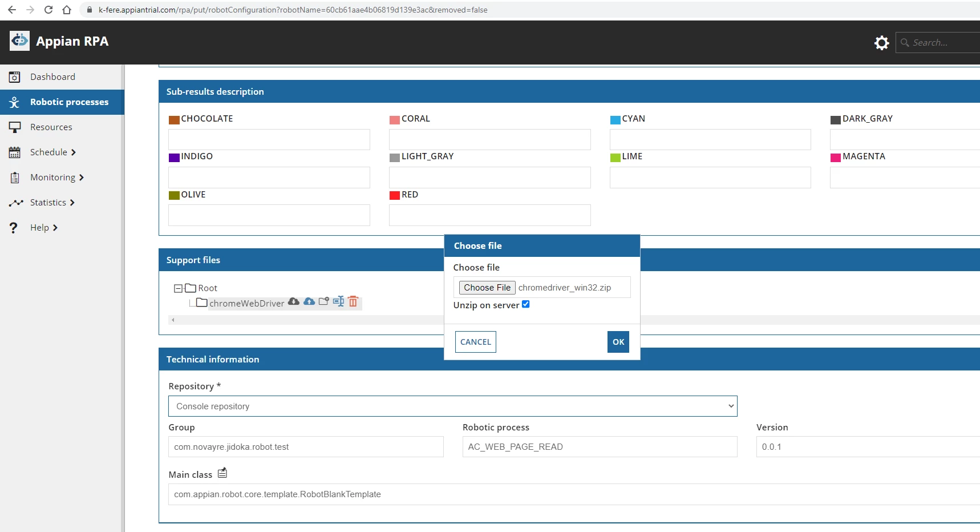Viewport: 980px width, 532px height.
Task: Focus the Version input field
Action: (x=868, y=447)
